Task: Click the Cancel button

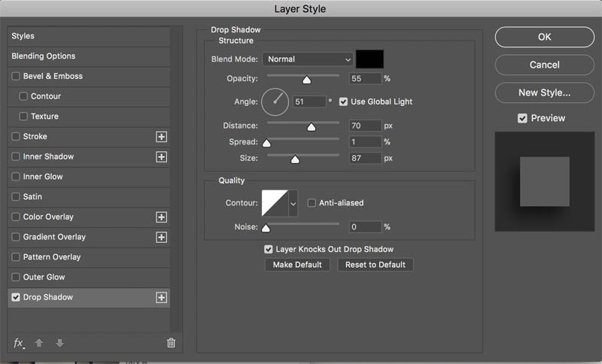Action: [544, 65]
